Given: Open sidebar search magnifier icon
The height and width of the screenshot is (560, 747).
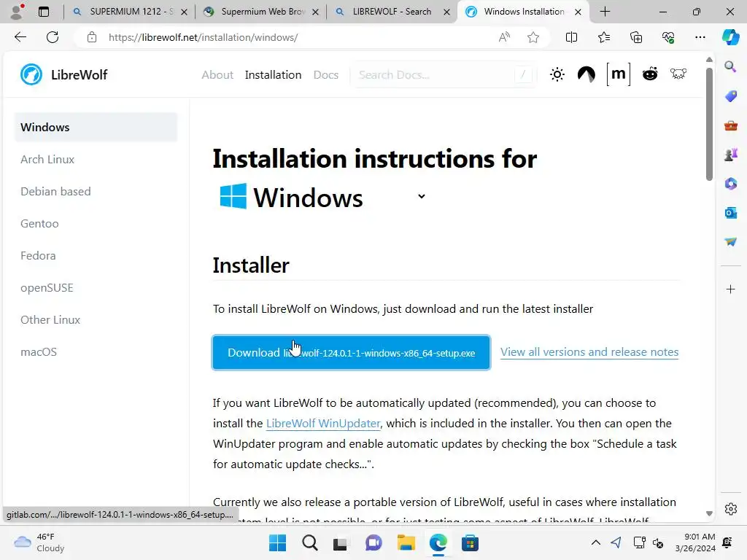Looking at the screenshot, I should point(730,66).
